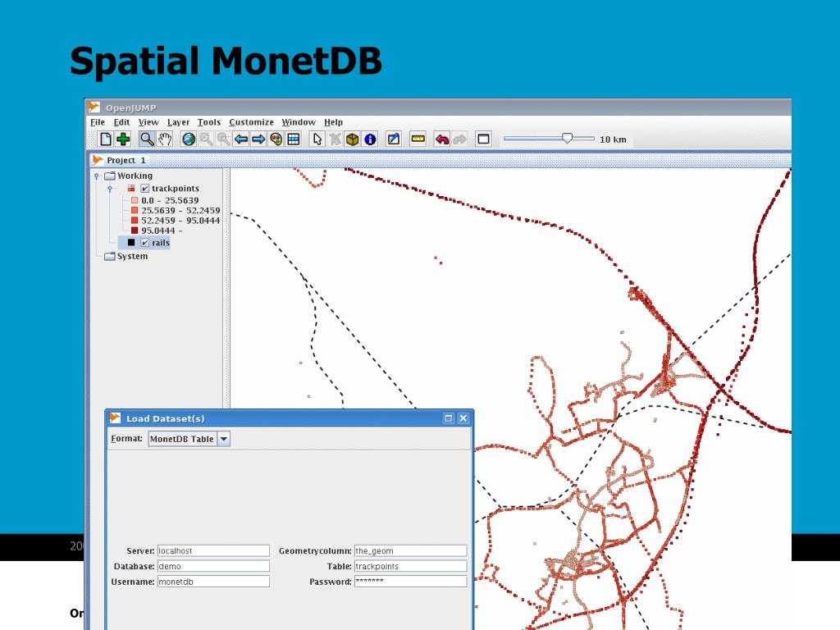Click the New Project page icon
Viewport: 840px width, 630px height.
click(x=106, y=139)
